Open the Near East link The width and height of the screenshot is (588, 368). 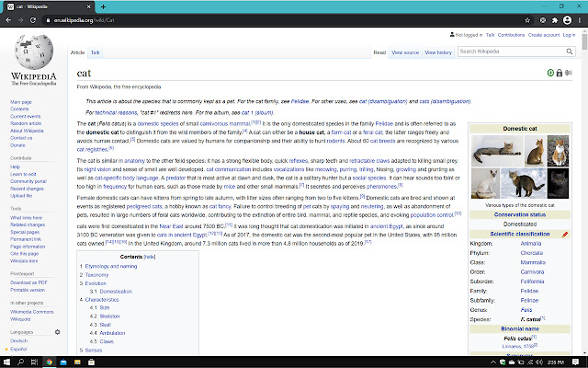click(x=171, y=226)
